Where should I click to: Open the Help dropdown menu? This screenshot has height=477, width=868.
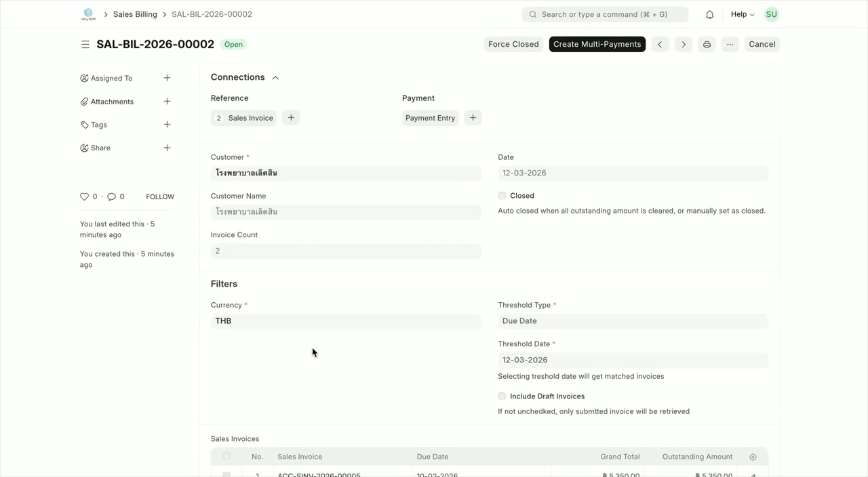[x=743, y=14]
